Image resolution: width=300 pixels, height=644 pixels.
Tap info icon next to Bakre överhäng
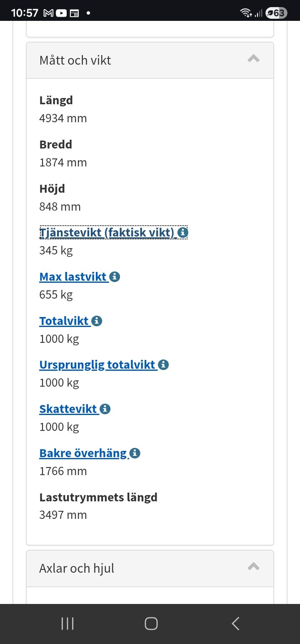(x=135, y=453)
